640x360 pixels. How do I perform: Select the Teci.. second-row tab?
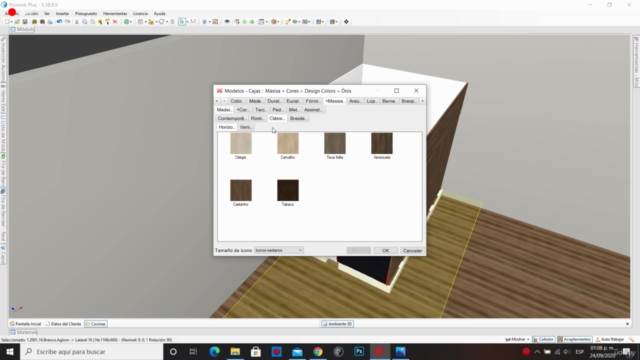260,110
